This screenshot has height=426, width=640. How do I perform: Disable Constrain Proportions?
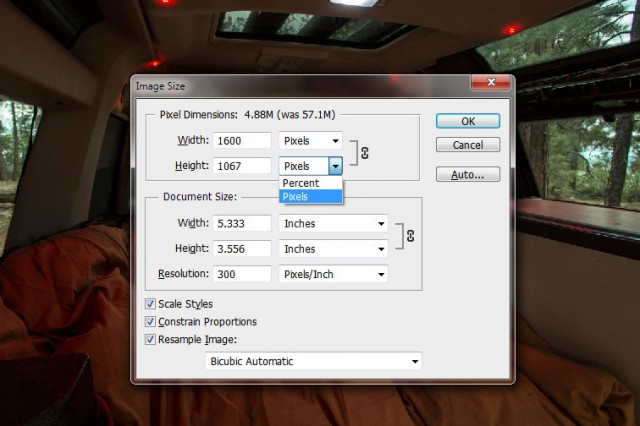pyautogui.click(x=151, y=322)
